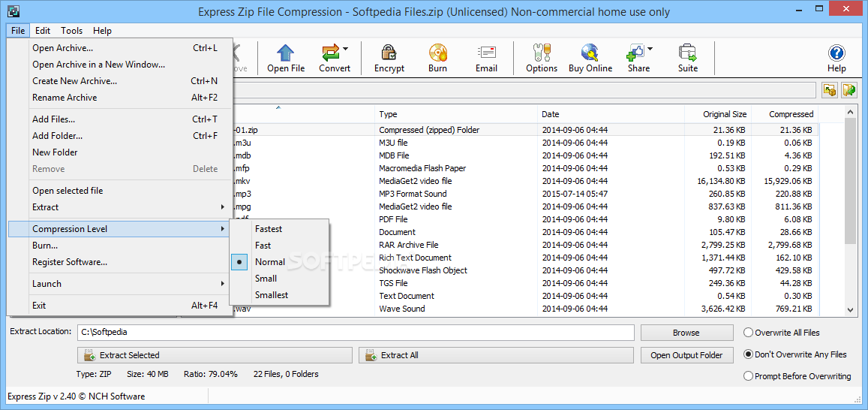Click the Burn disc icon
This screenshot has width=868, height=410.
point(437,53)
